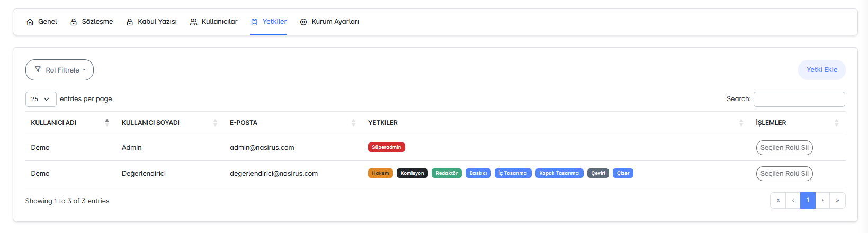Select page 1 in pagination
The width and height of the screenshot is (868, 233).
coord(808,200)
